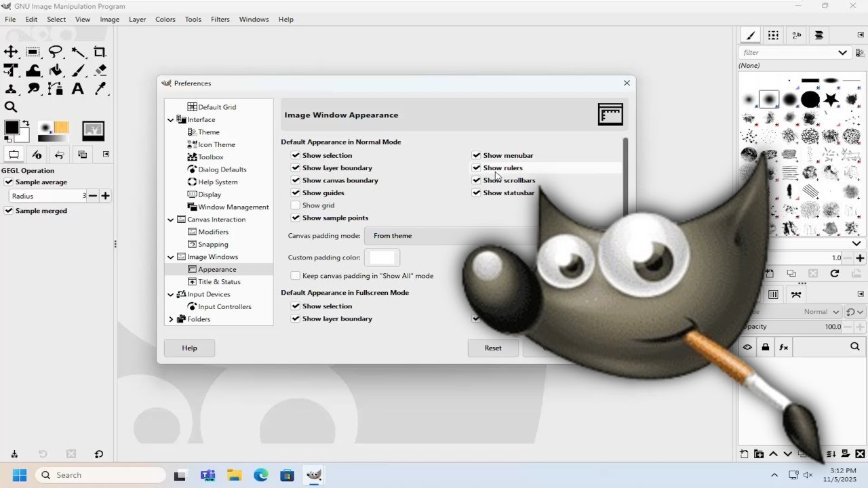The height and width of the screenshot is (488, 868).
Task: Collapse the Interface tree section
Action: click(x=171, y=120)
